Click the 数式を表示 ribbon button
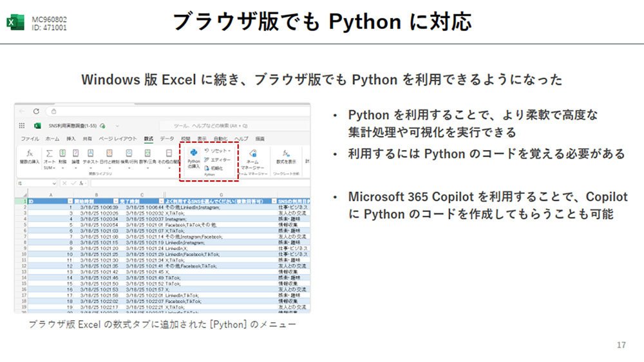644x362 pixels. pos(286,156)
